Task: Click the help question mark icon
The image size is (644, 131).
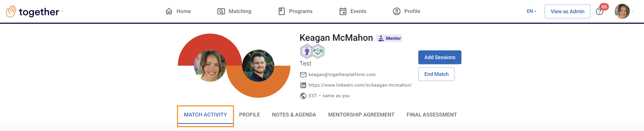Action: 599,12
